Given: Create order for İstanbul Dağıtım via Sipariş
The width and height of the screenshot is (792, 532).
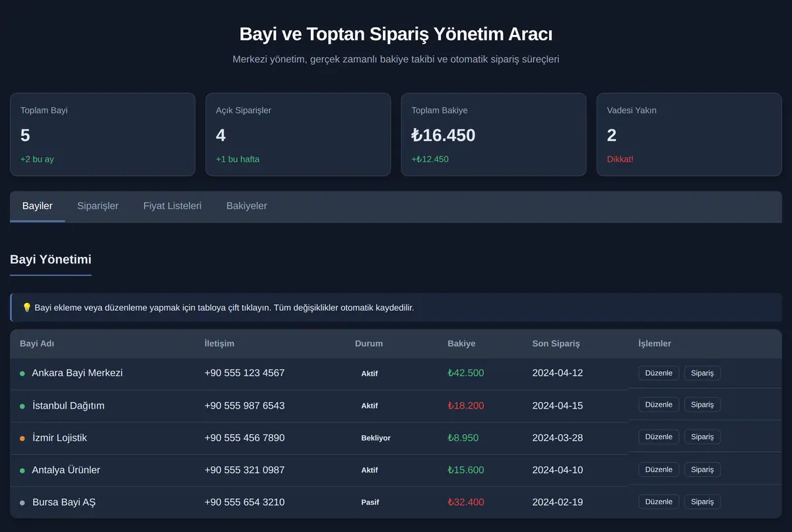Looking at the screenshot, I should click(702, 405).
